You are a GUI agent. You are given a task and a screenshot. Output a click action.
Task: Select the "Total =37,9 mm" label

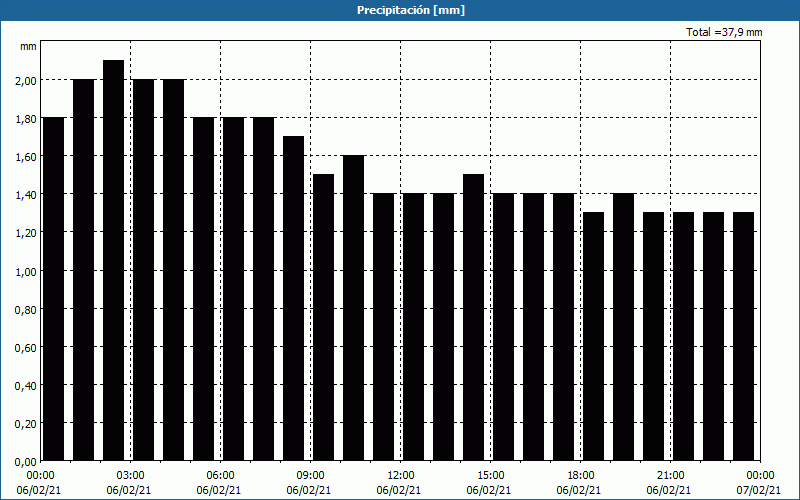coord(724,32)
